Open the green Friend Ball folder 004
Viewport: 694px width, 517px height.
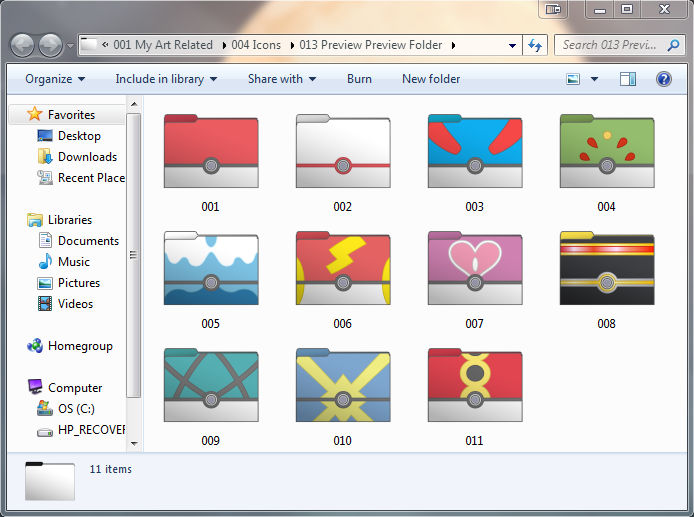(607, 151)
